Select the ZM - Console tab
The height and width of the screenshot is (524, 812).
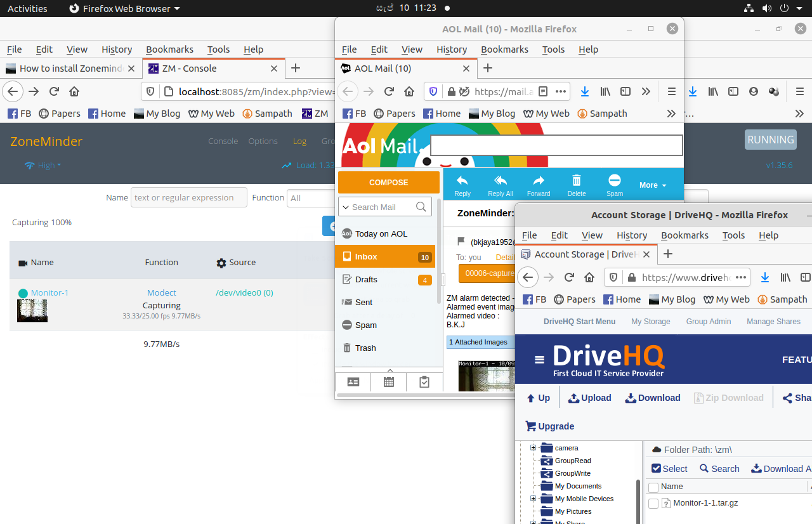click(x=213, y=68)
